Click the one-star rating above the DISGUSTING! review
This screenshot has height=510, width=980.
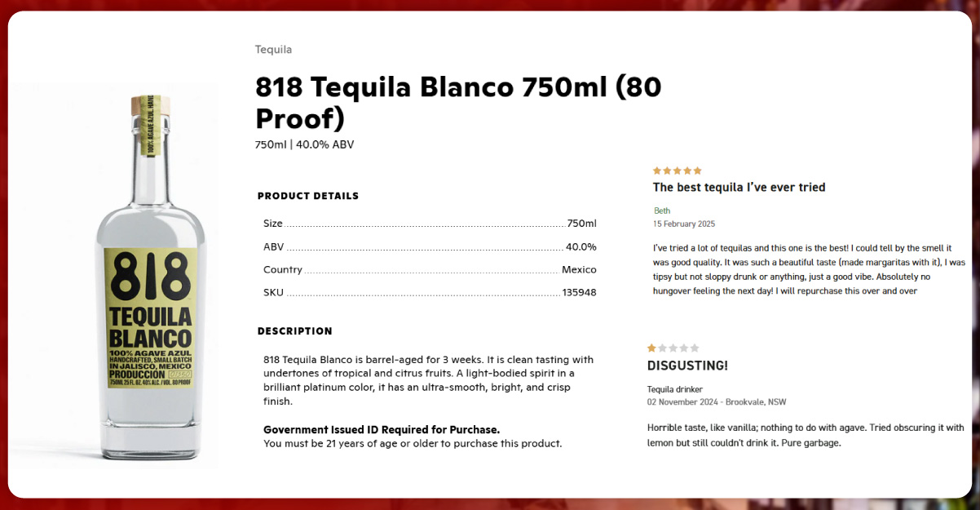[x=673, y=348]
